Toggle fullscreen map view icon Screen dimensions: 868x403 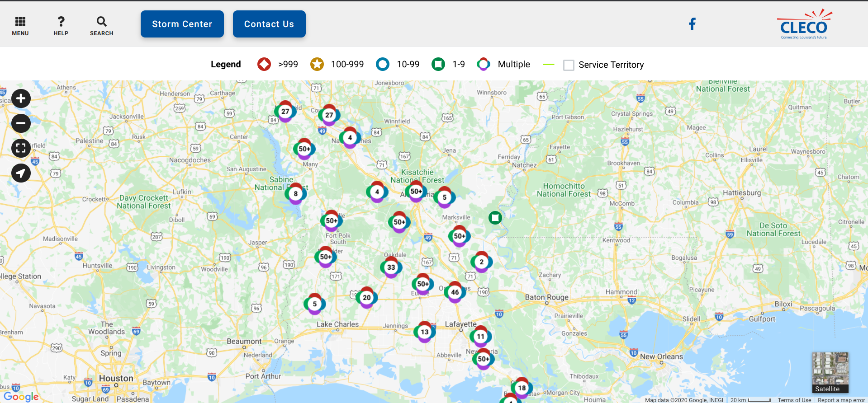pyautogui.click(x=21, y=148)
